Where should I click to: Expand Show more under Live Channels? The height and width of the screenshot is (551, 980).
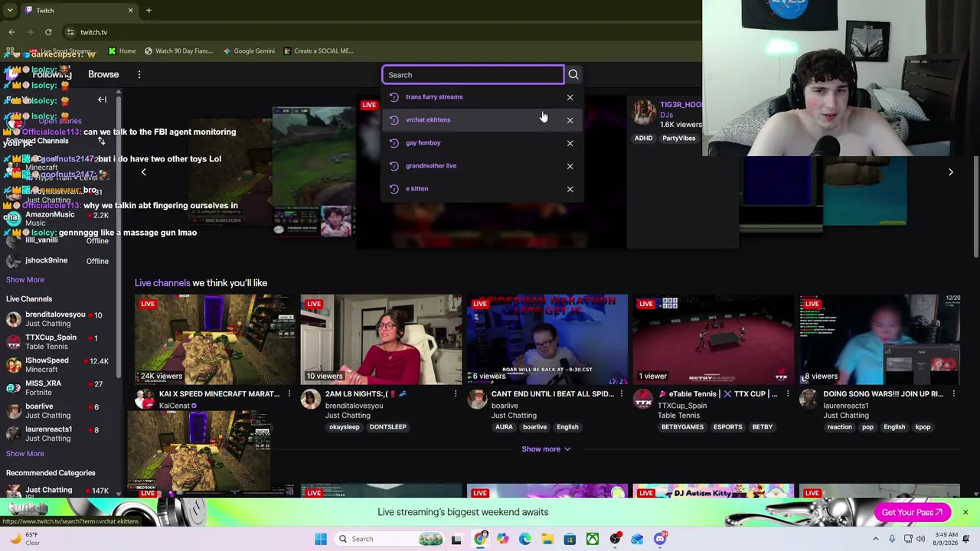tap(25, 453)
